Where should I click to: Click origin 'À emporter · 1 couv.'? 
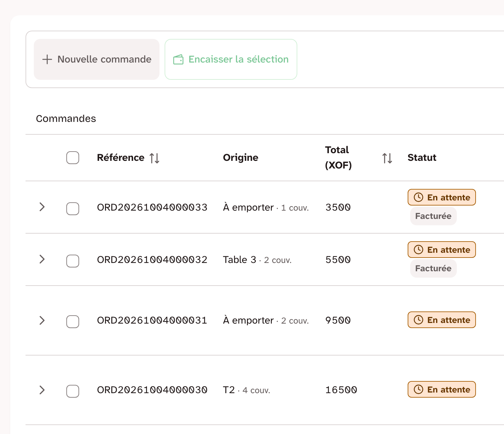click(266, 207)
